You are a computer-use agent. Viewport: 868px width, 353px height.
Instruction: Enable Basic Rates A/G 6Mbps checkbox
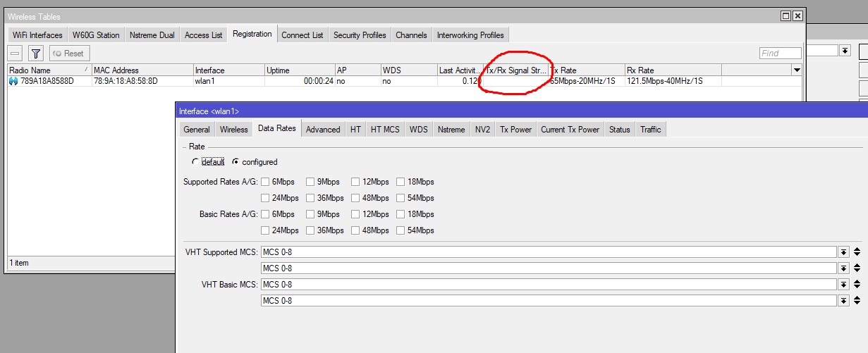265,214
